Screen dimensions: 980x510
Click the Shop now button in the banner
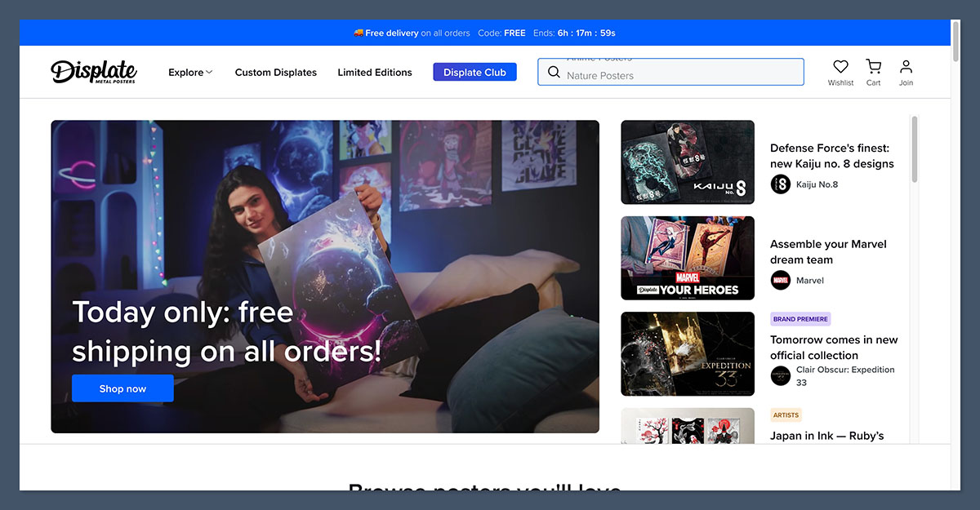tap(122, 388)
